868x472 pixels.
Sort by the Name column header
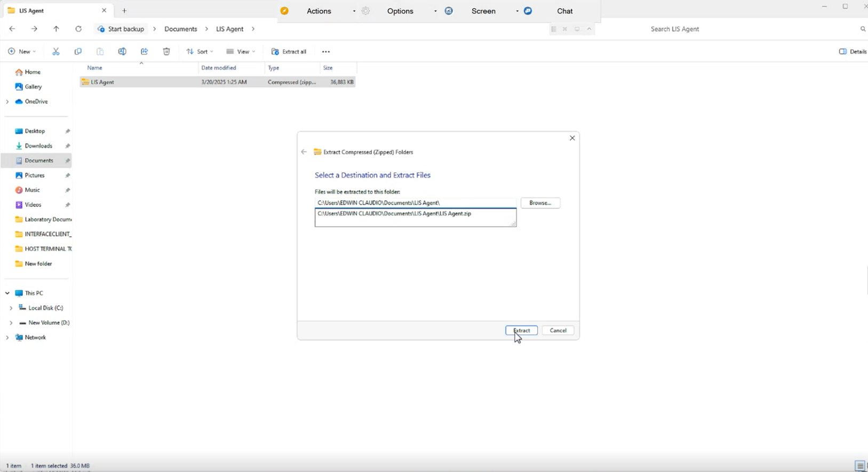[x=95, y=68]
